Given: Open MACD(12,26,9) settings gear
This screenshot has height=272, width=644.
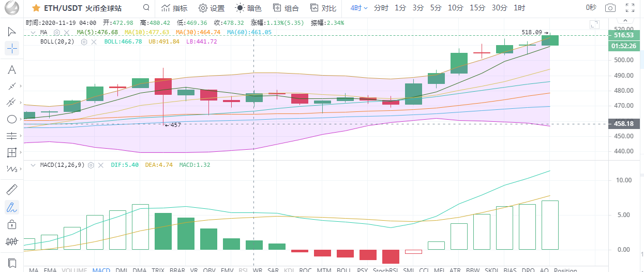Looking at the screenshot, I should [x=91, y=165].
